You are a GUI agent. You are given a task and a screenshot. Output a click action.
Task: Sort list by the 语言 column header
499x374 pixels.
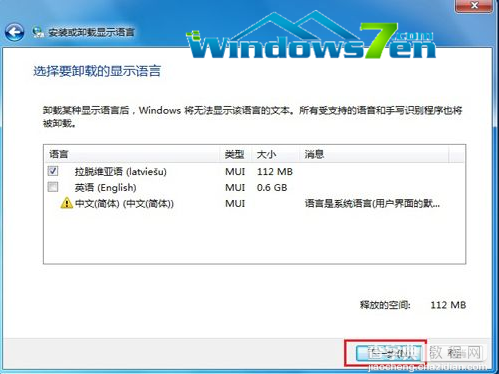[x=132, y=154]
